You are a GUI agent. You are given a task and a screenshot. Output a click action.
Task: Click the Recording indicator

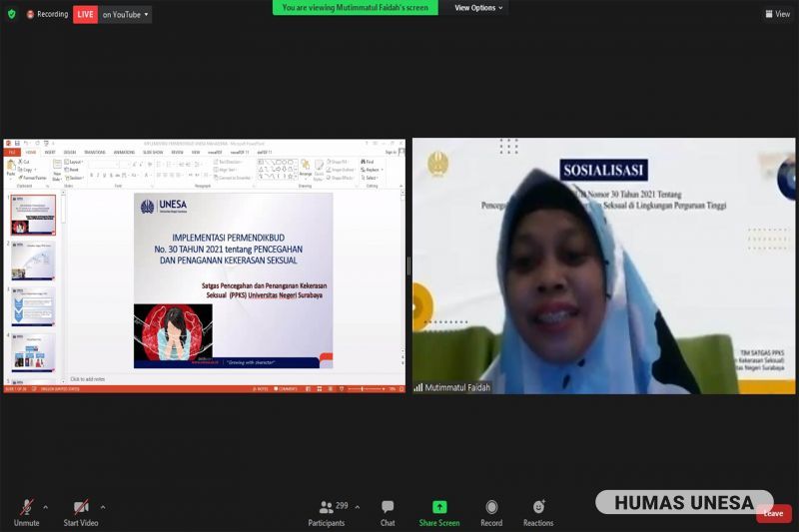[47, 14]
